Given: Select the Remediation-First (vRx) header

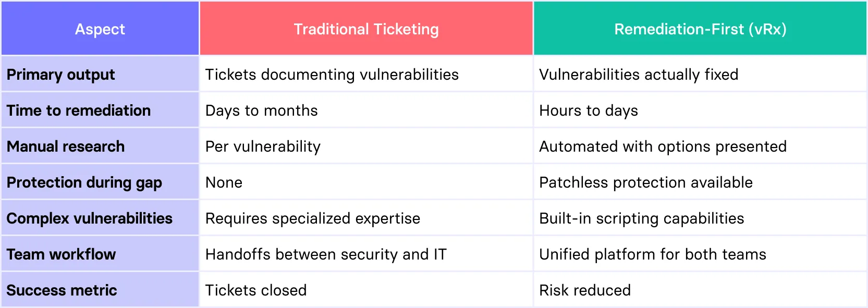Looking at the screenshot, I should click(x=700, y=29).
